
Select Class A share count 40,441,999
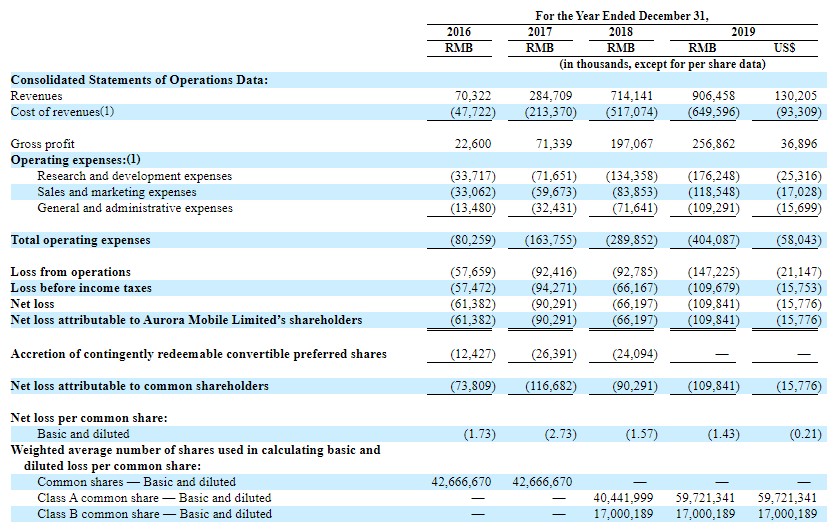[623, 498]
